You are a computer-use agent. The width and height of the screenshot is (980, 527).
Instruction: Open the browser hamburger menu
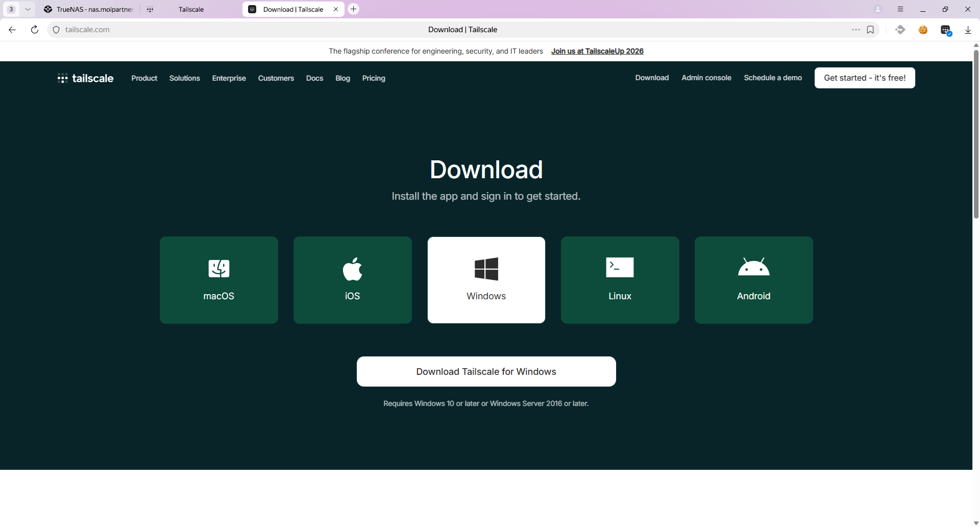(900, 9)
